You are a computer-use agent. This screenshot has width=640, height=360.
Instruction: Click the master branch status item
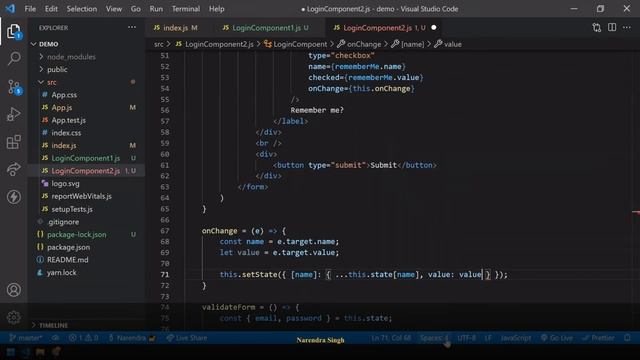[25, 338]
